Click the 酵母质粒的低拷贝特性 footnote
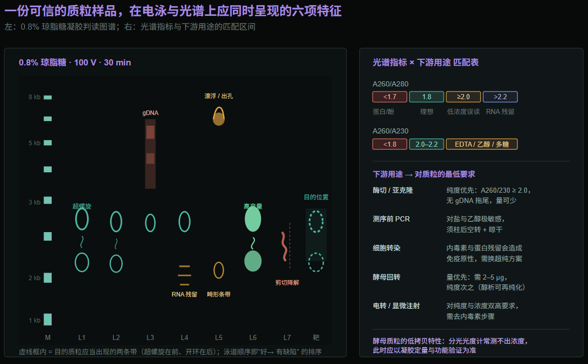The height and width of the screenshot is (364, 588). click(451, 346)
